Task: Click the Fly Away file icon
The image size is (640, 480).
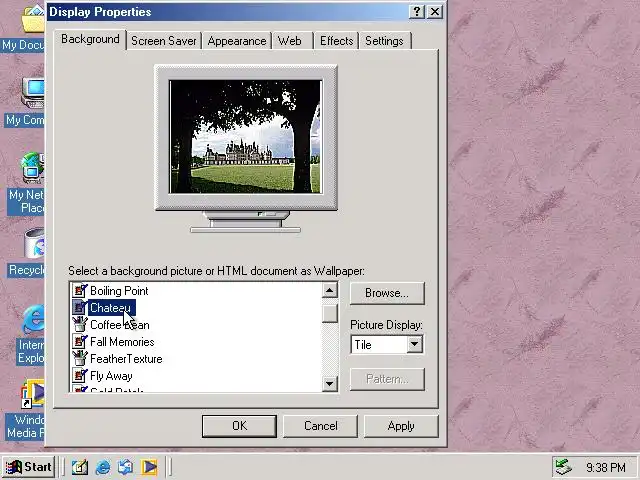Action: pyautogui.click(x=80, y=376)
